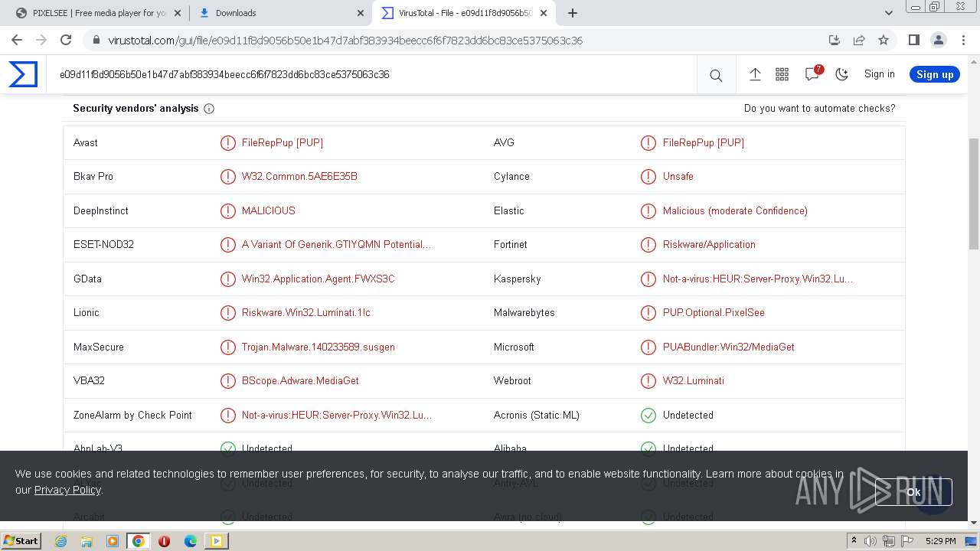This screenshot has width=980, height=551.
Task: Click the alert icon in Avast row
Action: [x=228, y=143]
